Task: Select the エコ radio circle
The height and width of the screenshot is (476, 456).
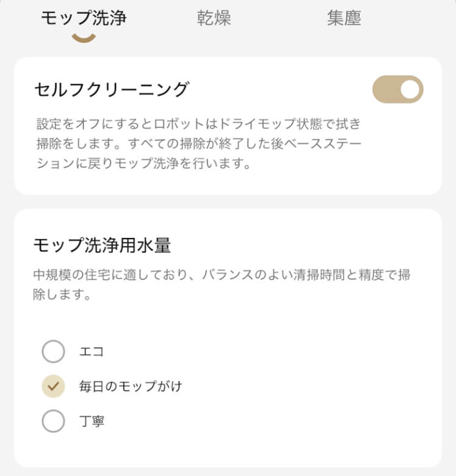Action: [x=53, y=352]
